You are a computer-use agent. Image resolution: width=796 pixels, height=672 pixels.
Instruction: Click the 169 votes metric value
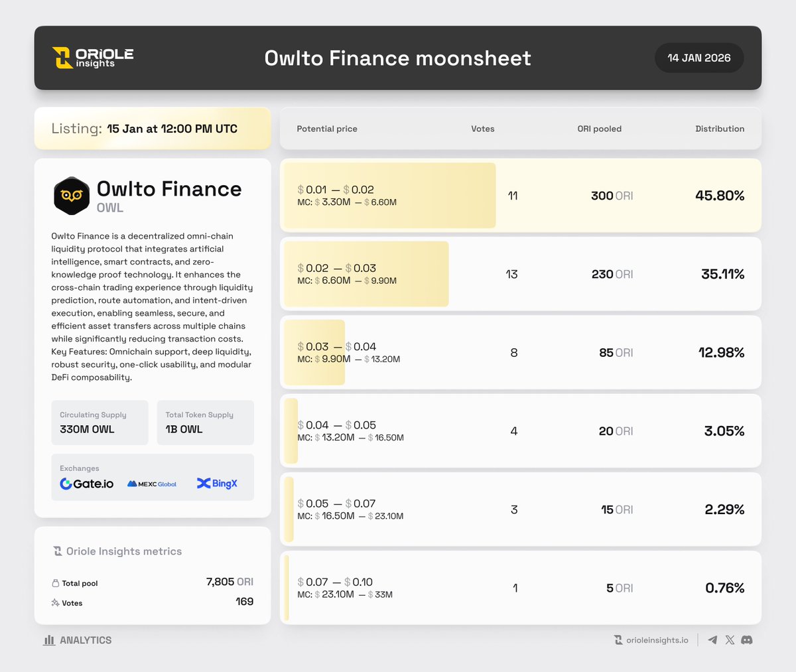[245, 602]
